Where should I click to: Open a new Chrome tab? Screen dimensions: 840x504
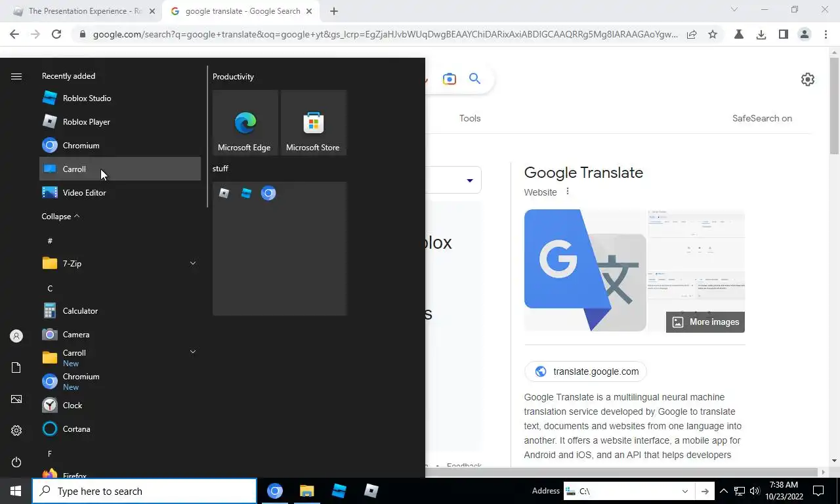pos(334,11)
